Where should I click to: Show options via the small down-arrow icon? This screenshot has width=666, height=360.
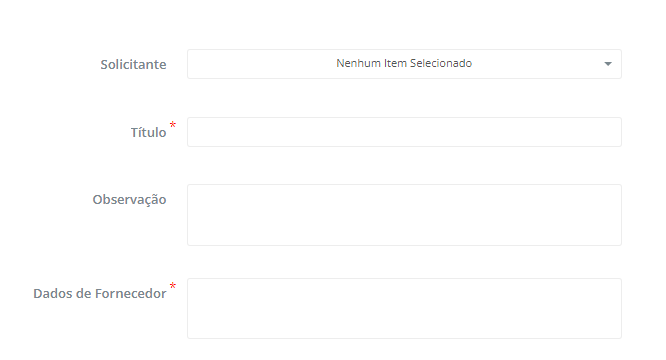pyautogui.click(x=608, y=64)
